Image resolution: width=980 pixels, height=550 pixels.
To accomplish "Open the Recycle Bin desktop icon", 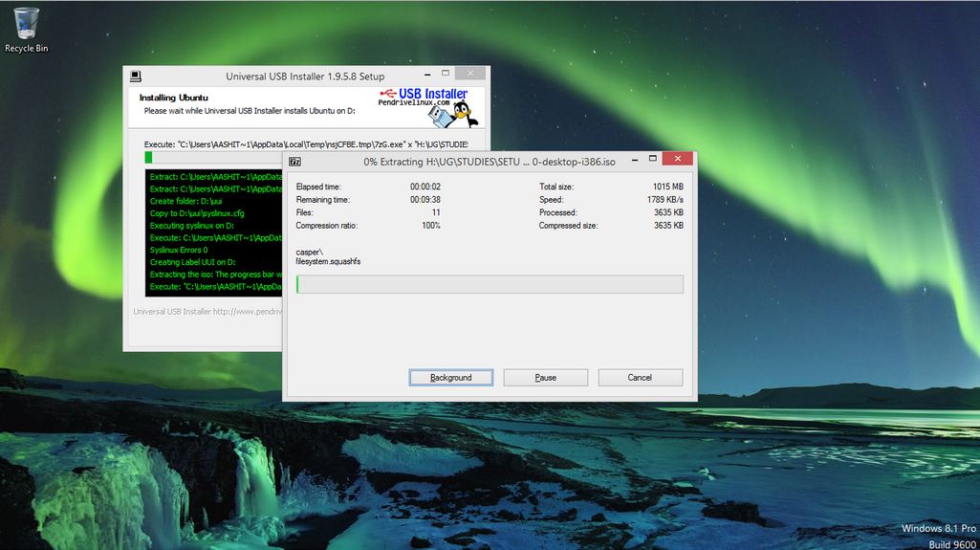I will tap(26, 30).
